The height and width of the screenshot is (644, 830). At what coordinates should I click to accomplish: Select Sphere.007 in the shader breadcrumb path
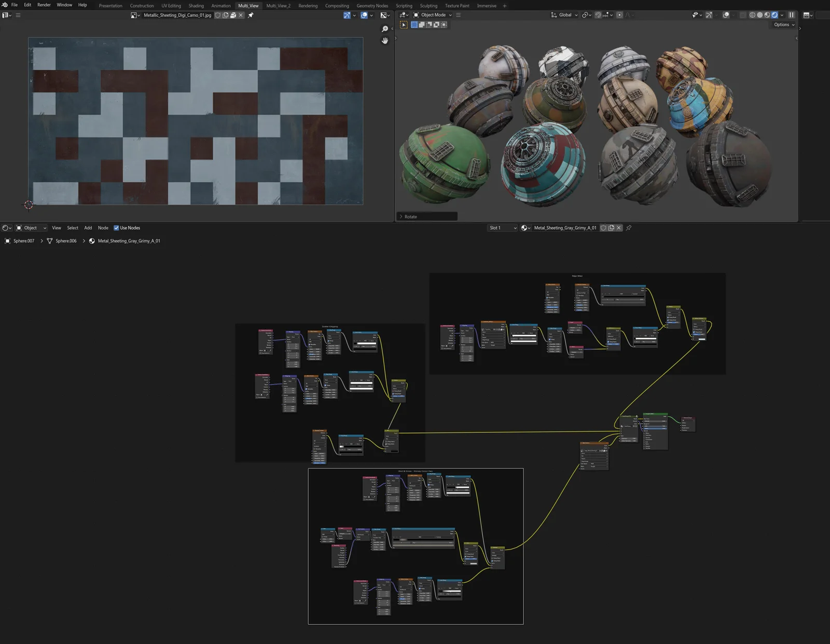(24, 241)
